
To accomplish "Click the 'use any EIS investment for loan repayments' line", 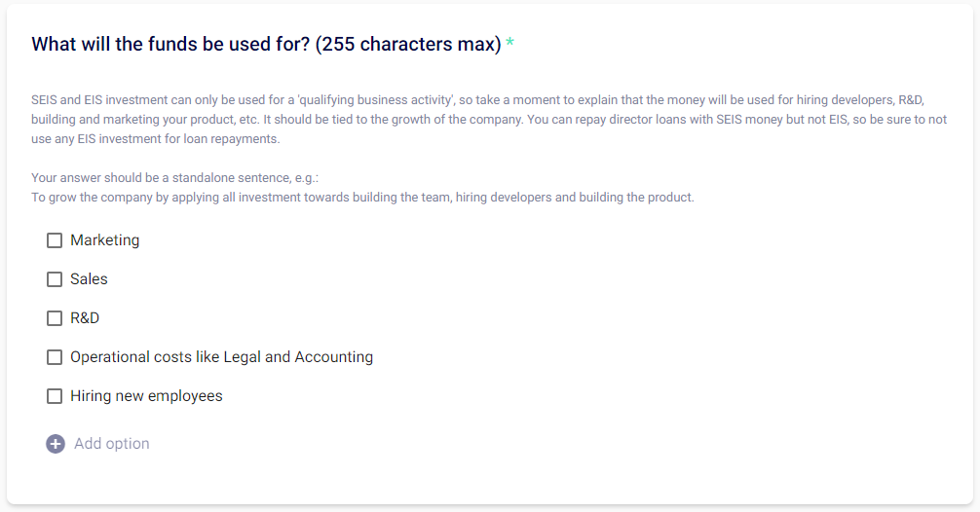I will tap(156, 138).
